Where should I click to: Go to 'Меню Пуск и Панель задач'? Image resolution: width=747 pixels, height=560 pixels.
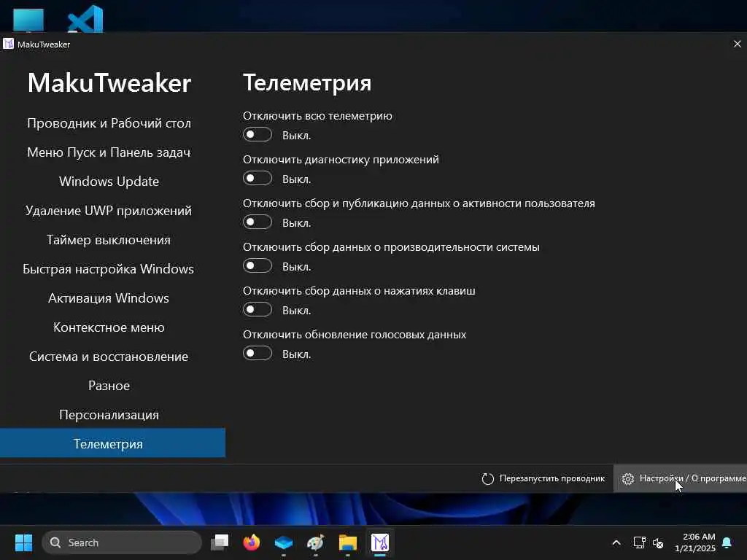point(109,152)
